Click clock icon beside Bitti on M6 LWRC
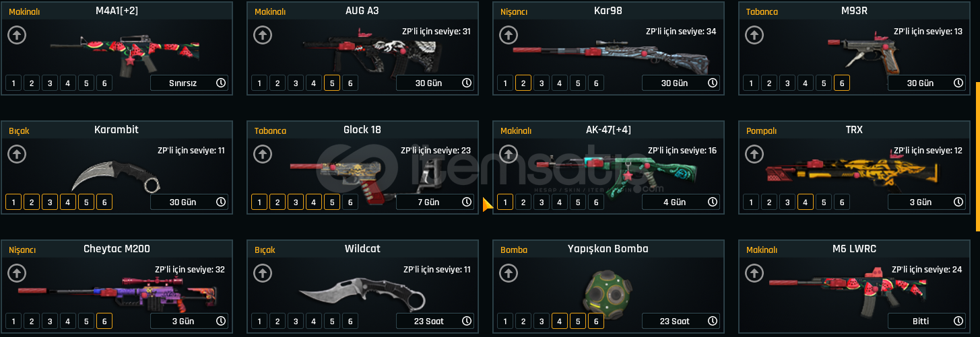Viewport: 980px width, 337px height. (958, 321)
